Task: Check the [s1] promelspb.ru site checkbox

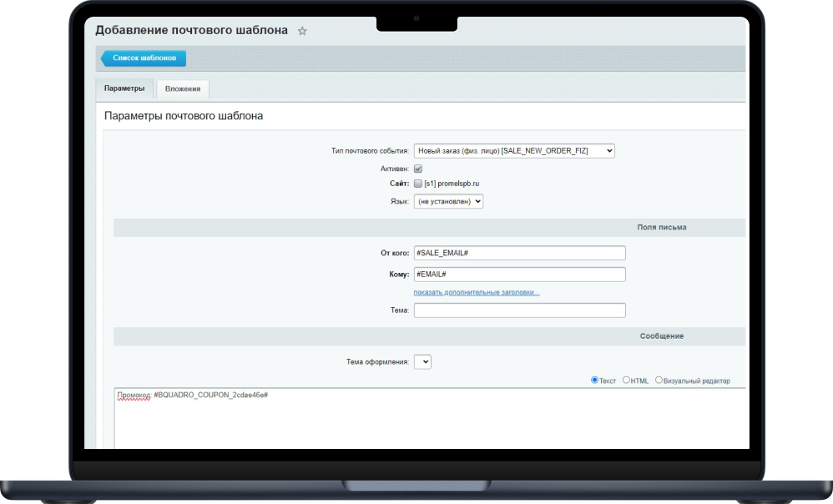Action: [x=418, y=184]
